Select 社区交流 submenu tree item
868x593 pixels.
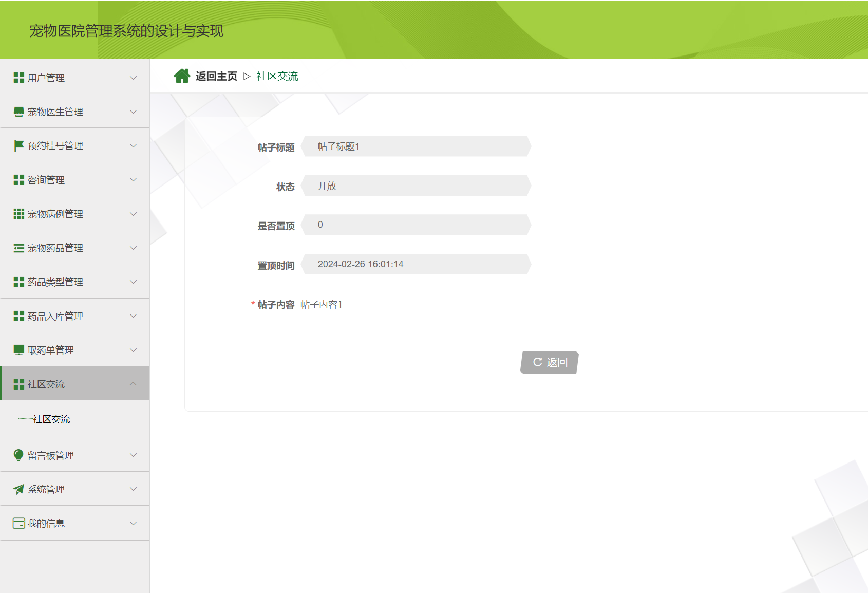point(51,419)
